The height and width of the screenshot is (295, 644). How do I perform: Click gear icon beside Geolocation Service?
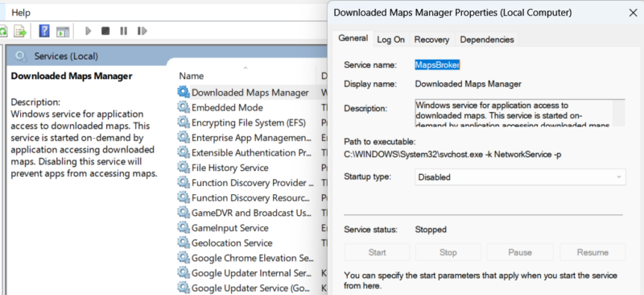coord(184,243)
